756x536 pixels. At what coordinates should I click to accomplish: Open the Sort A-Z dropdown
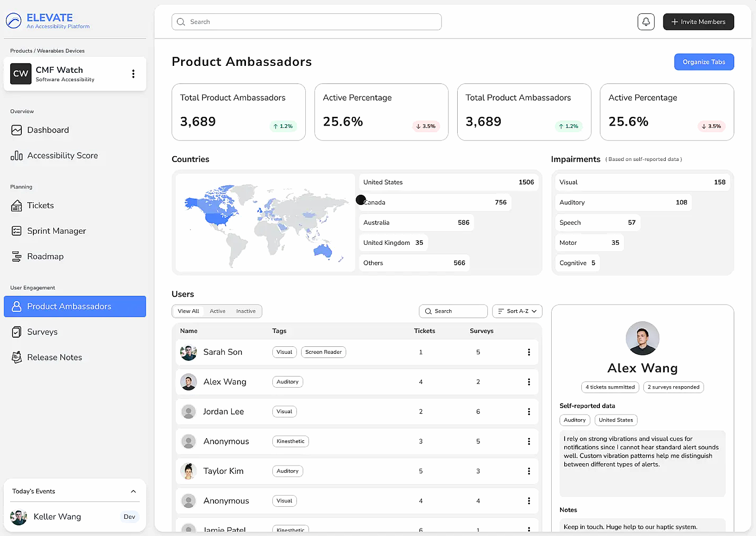517,311
